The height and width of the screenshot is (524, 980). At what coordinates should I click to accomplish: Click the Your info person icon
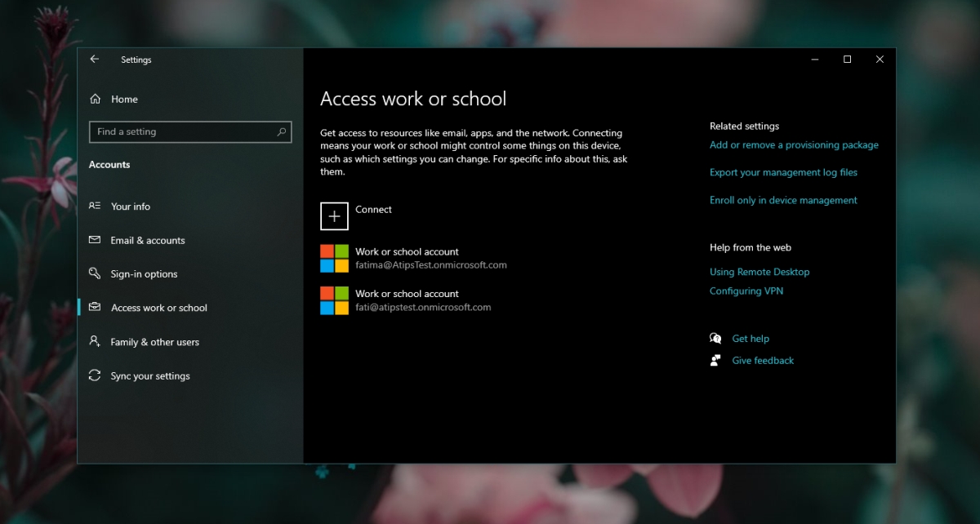coord(96,206)
